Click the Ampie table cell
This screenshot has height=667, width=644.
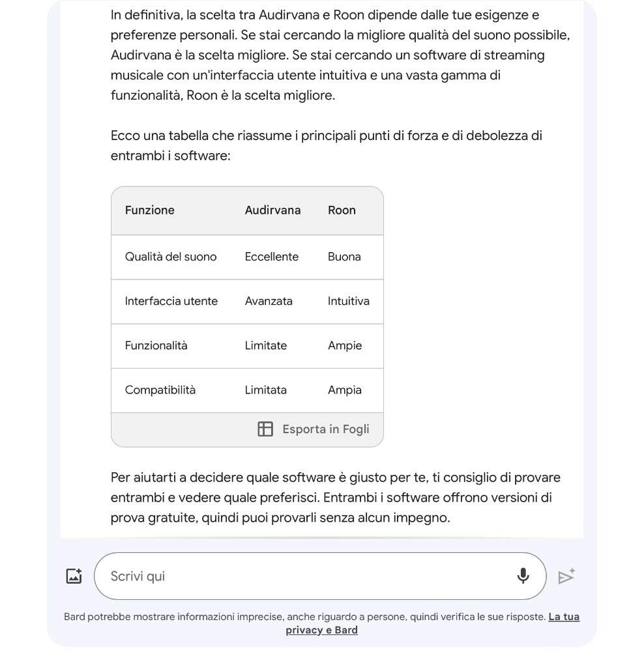345,345
